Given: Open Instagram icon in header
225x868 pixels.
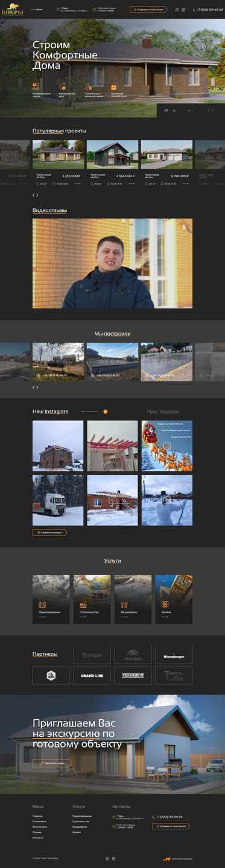Looking at the screenshot, I should (183, 10).
